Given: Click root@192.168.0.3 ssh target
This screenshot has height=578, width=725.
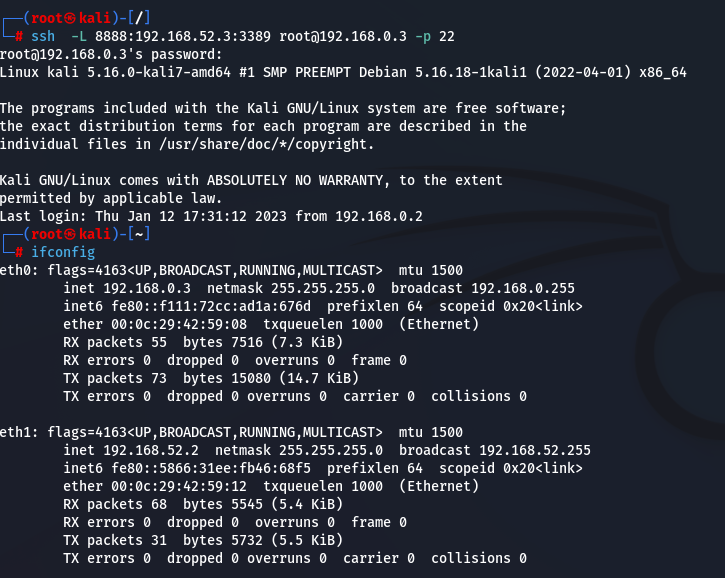Looking at the screenshot, I should (343, 36).
